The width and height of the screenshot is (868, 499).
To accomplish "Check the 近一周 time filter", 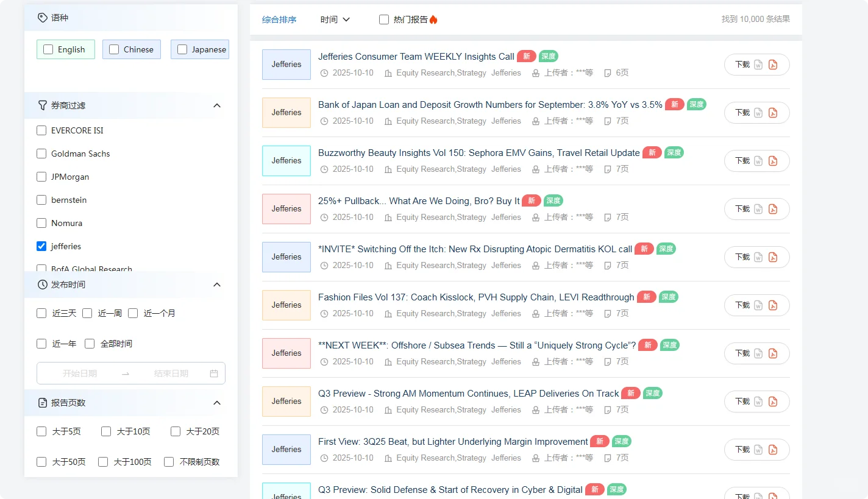I will (x=87, y=313).
